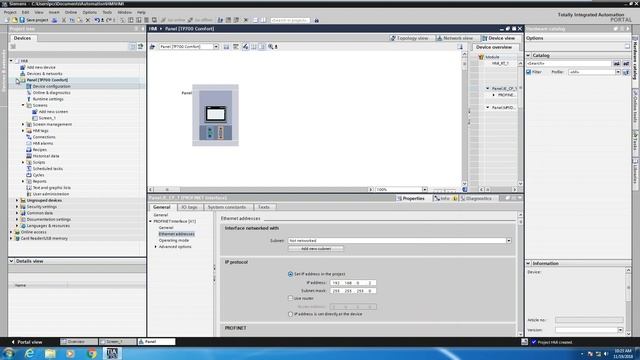Select 'IP address is set directly at device' radio
Screen dimensions: 640x360
click(x=290, y=314)
